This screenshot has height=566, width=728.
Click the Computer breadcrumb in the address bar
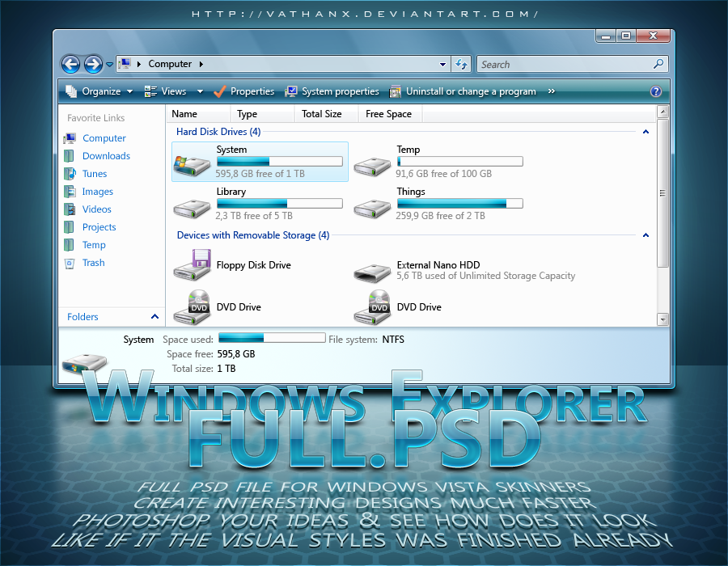click(x=168, y=63)
